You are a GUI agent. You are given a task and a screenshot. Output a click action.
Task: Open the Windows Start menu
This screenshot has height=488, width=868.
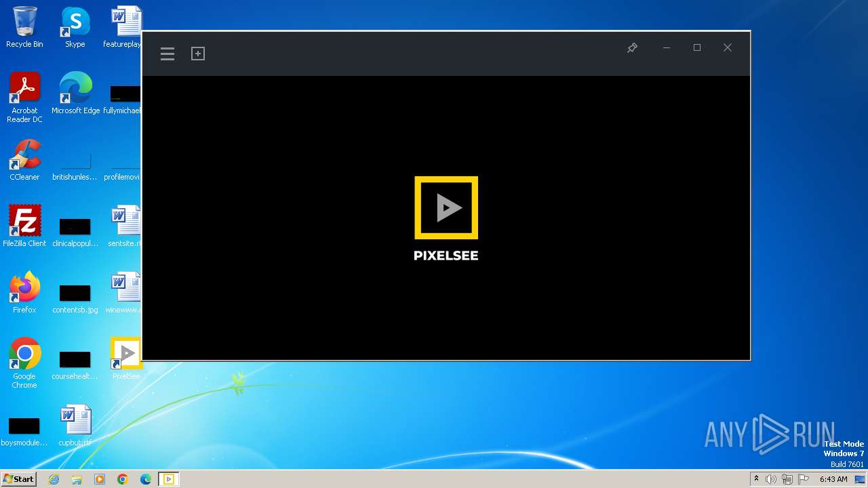(x=18, y=479)
